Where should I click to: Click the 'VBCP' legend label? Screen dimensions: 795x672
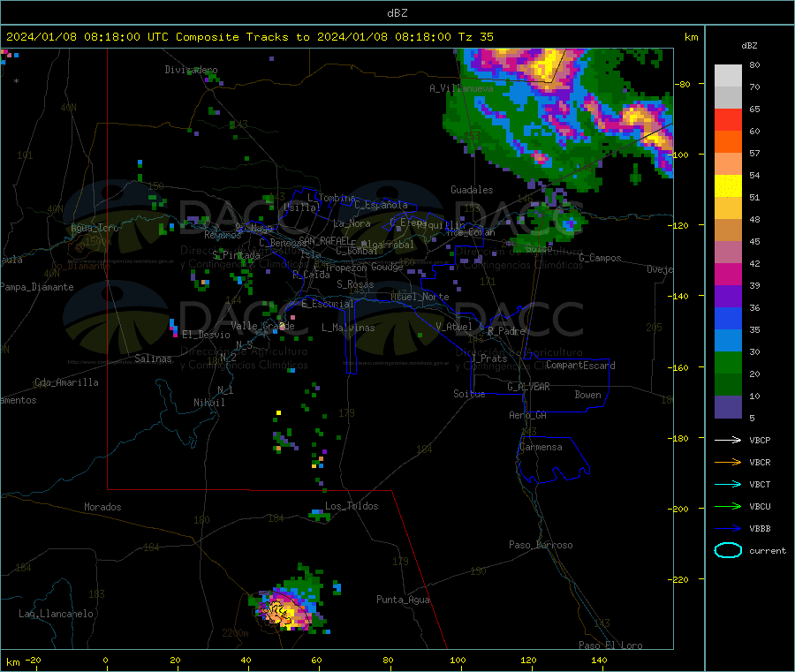(x=760, y=440)
